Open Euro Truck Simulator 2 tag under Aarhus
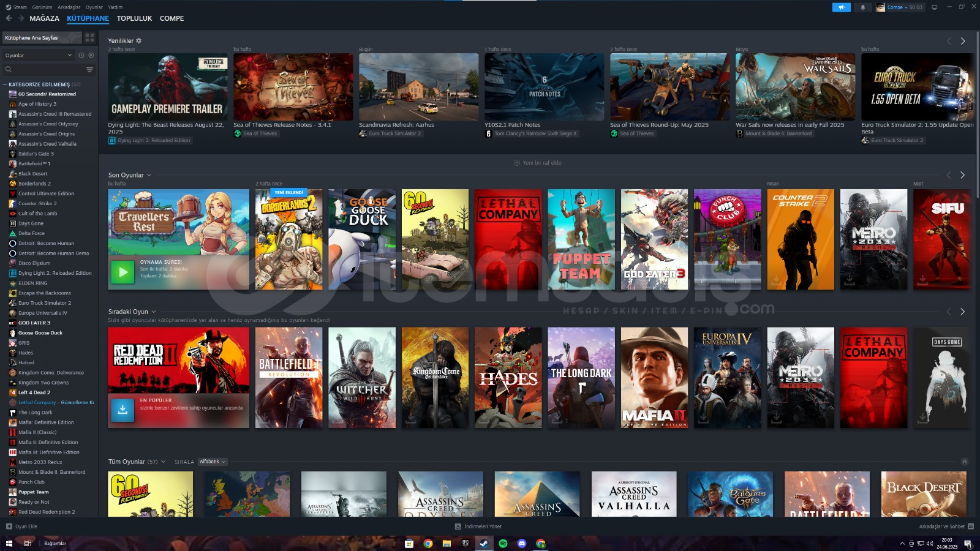980x551 pixels. pos(390,133)
